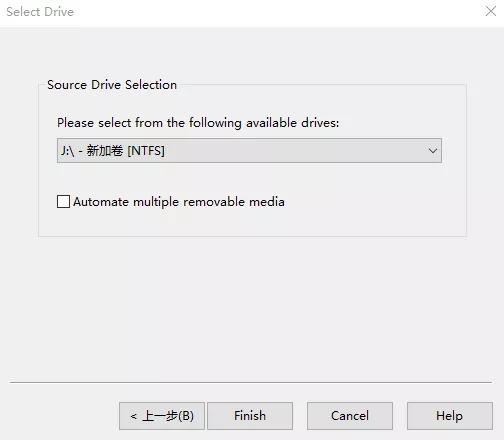The height and width of the screenshot is (440, 504).
Task: Click the Select Drive title bar
Action: pyautogui.click(x=233, y=12)
